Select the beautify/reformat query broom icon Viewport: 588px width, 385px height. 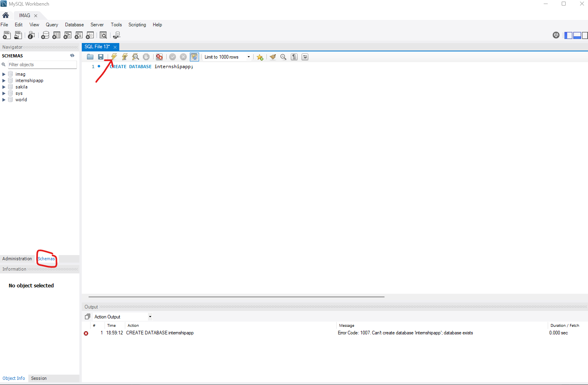pyautogui.click(x=272, y=57)
